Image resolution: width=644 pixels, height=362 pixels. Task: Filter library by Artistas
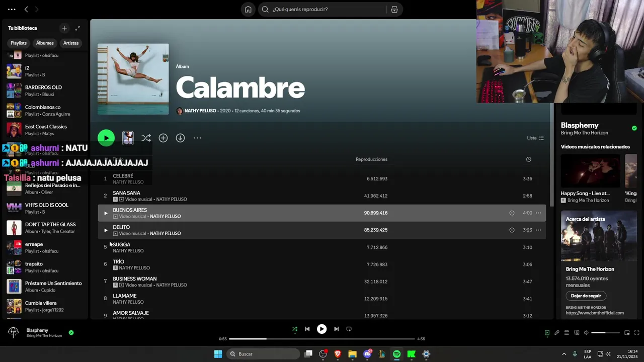pos(71,43)
